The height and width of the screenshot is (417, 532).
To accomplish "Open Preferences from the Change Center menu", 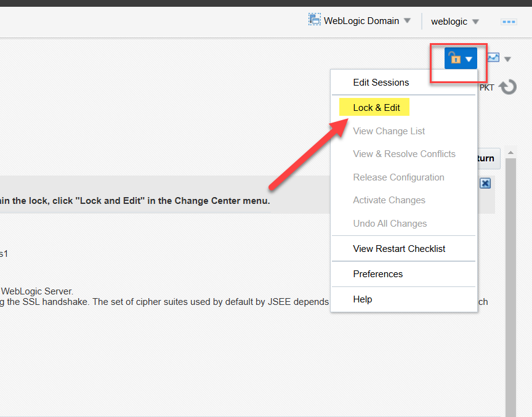I will point(377,274).
